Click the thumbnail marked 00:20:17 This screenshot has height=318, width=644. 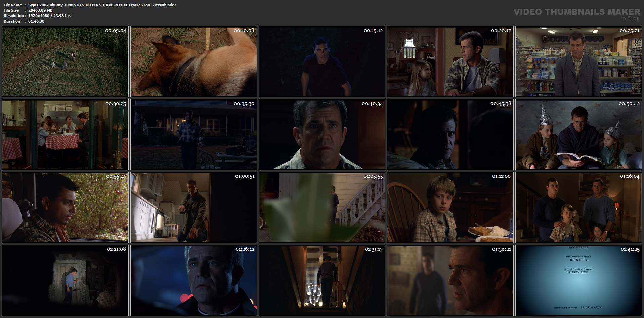click(450, 62)
